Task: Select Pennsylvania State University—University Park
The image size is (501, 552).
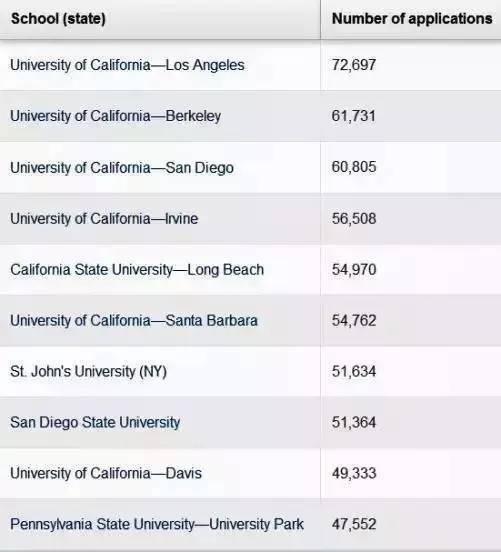Action: (x=157, y=524)
